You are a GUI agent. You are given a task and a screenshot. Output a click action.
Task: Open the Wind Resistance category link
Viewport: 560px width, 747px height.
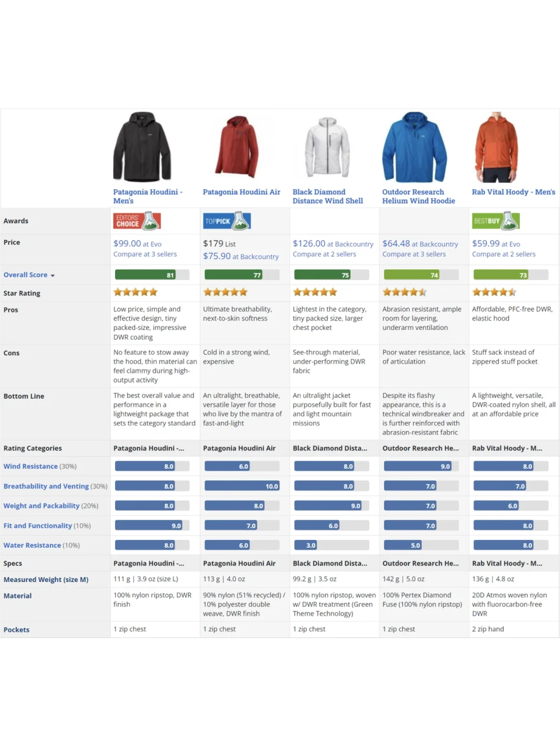tap(31, 466)
